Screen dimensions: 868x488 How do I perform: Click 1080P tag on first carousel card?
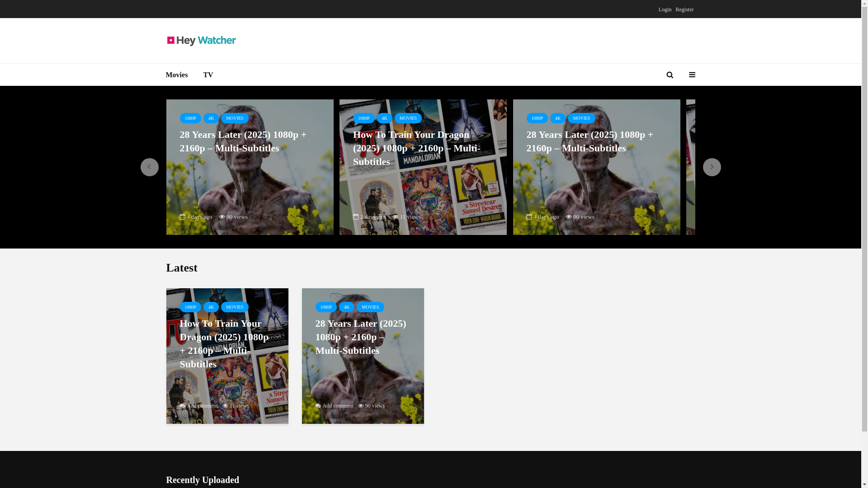[x=190, y=118]
